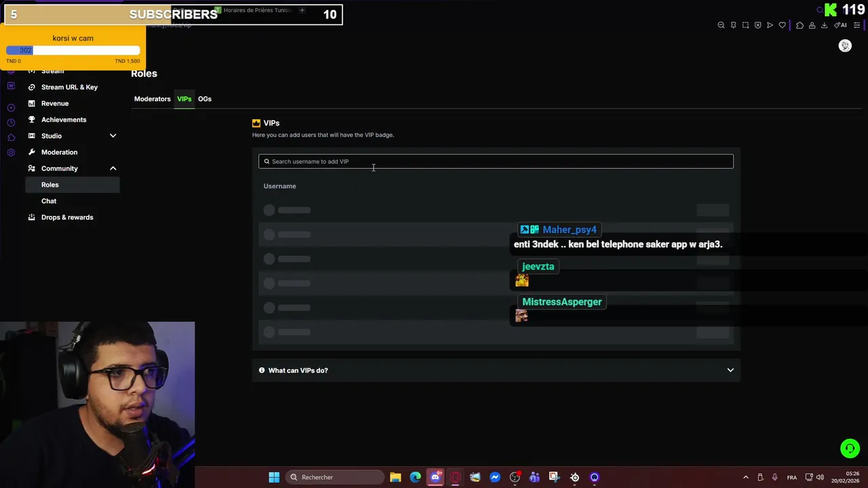Click the browser profile person icon
The image size is (868, 488).
(812, 25)
